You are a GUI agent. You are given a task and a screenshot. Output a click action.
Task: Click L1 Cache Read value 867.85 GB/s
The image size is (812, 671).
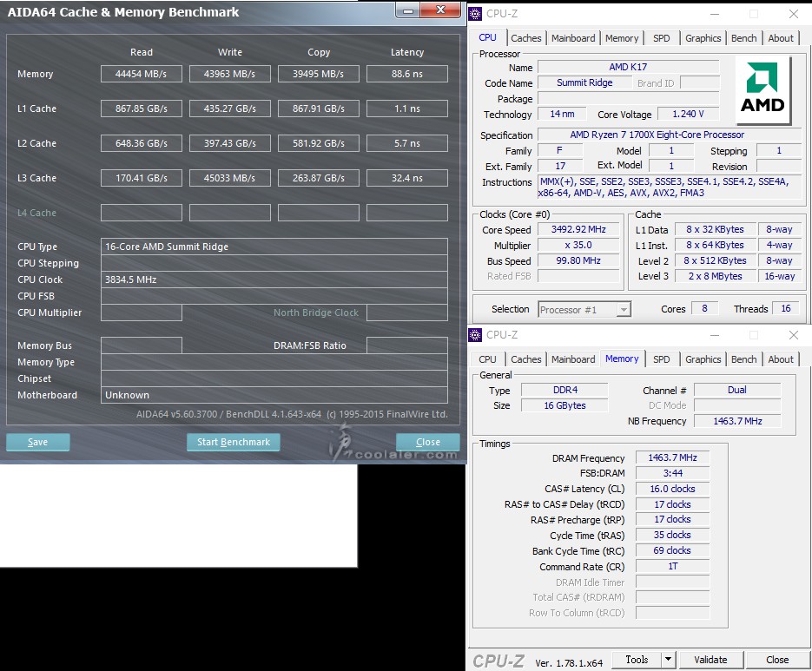click(x=142, y=109)
